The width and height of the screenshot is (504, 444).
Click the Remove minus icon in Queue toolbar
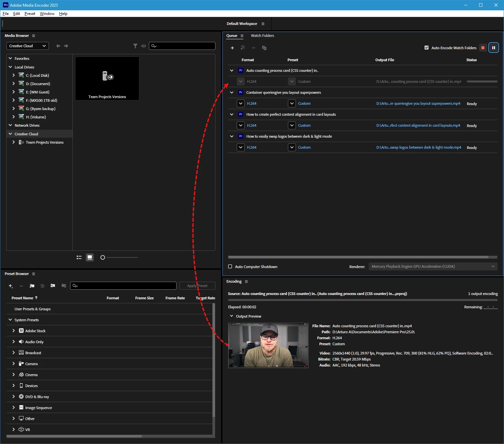pyautogui.click(x=254, y=48)
